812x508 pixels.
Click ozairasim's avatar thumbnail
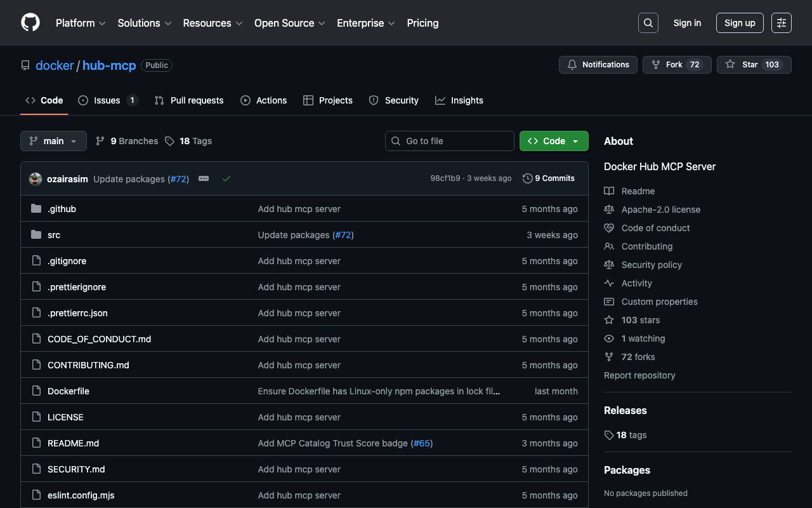click(x=36, y=179)
